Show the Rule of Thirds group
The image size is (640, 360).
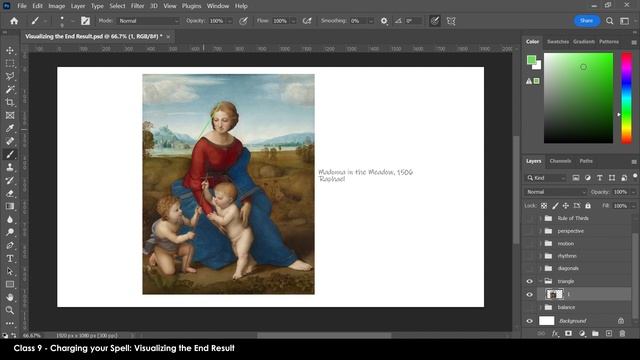pos(529,218)
